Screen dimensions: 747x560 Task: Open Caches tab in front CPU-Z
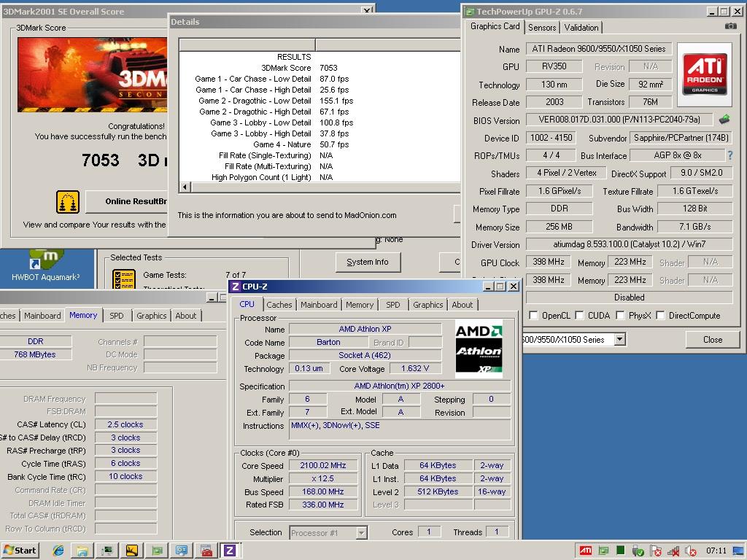point(279,305)
